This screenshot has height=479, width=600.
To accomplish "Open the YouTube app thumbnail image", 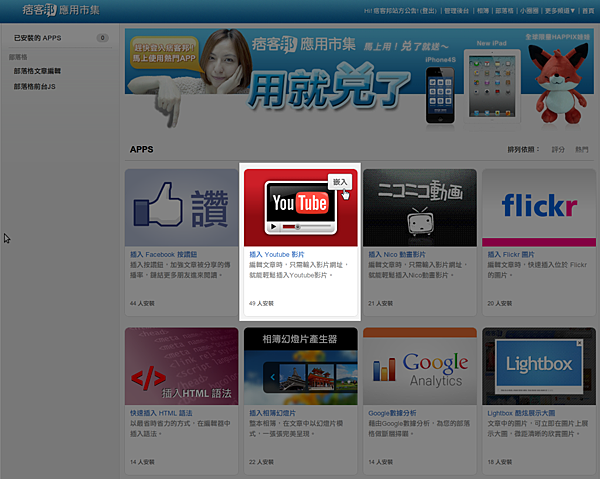I will coord(301,208).
